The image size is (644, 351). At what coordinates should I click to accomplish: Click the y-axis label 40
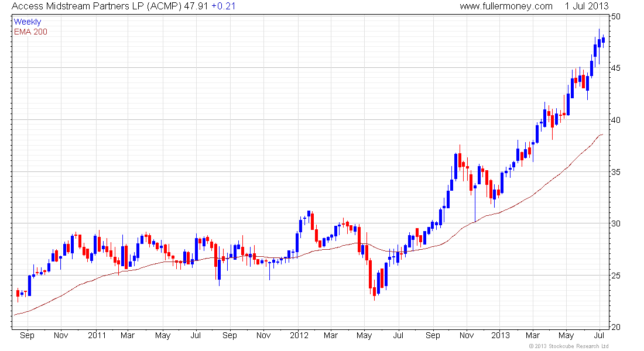pyautogui.click(x=616, y=121)
